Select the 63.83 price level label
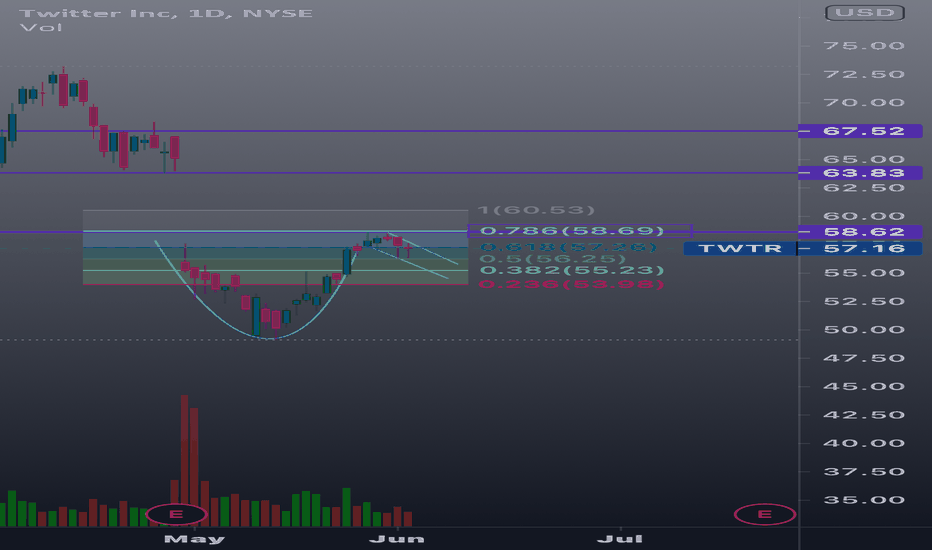 [860, 173]
